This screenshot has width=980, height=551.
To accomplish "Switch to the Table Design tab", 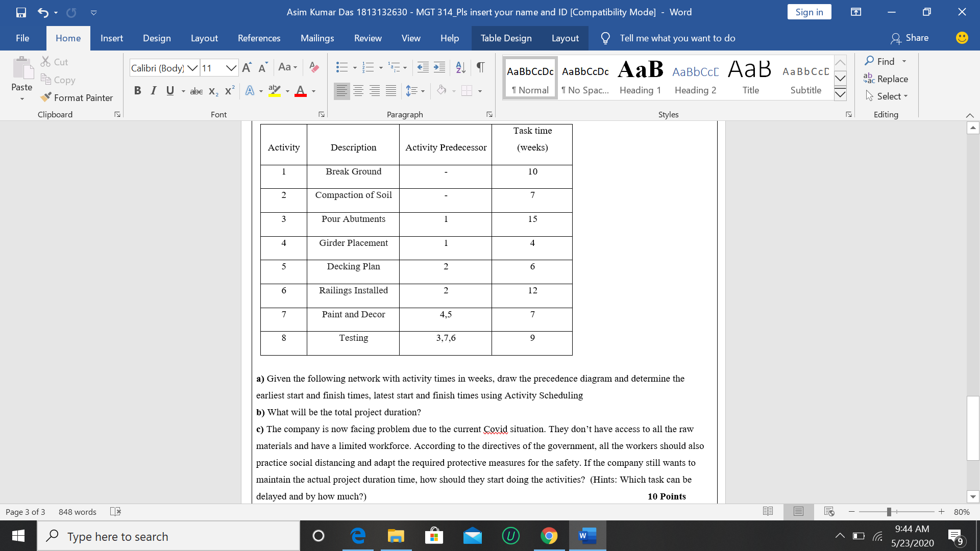I will 506,38.
